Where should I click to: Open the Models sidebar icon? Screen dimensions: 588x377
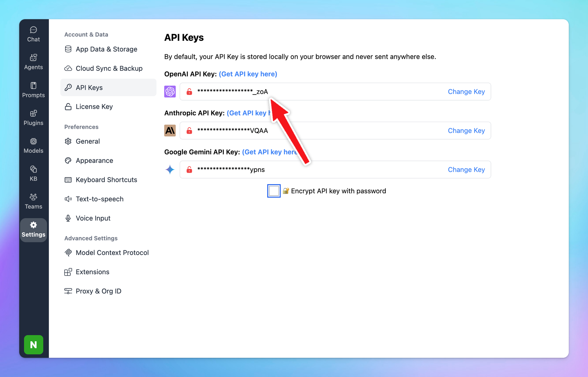(33, 146)
